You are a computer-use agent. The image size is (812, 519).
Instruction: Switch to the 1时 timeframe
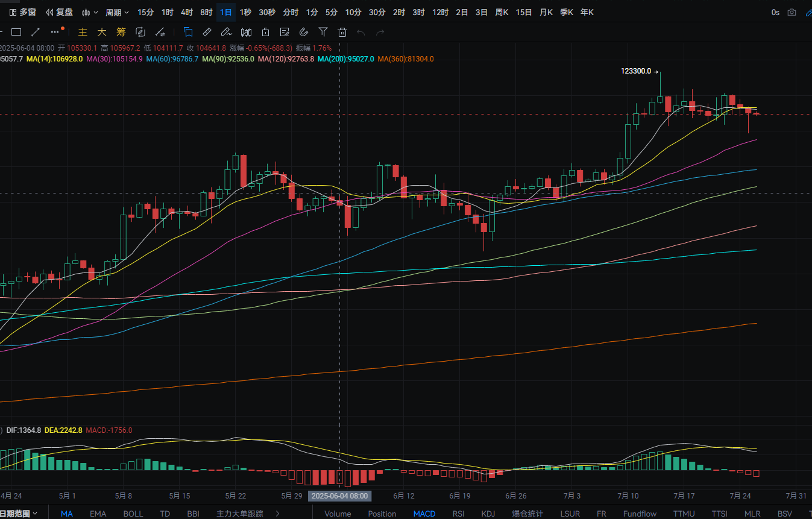click(167, 12)
